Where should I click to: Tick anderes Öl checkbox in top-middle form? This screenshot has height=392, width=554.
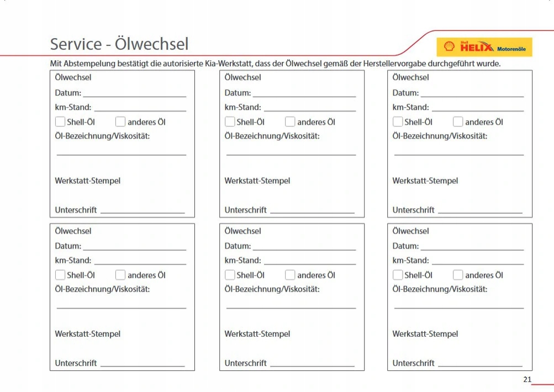coord(290,121)
